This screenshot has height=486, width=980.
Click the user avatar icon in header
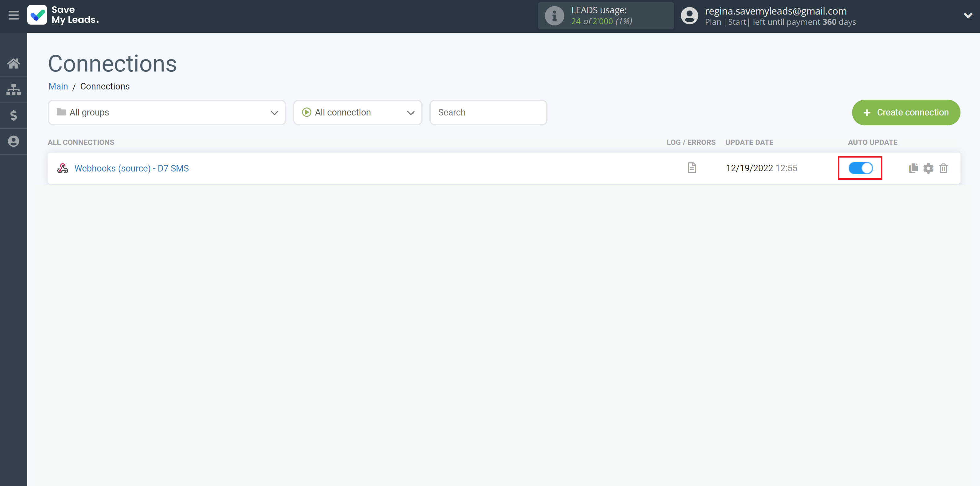(x=689, y=16)
